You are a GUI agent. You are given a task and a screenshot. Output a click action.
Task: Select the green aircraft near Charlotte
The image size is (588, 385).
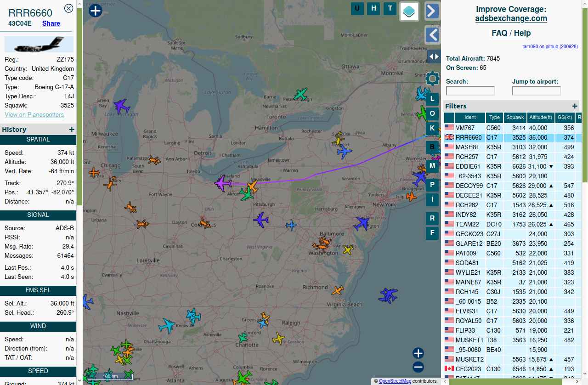(x=243, y=339)
